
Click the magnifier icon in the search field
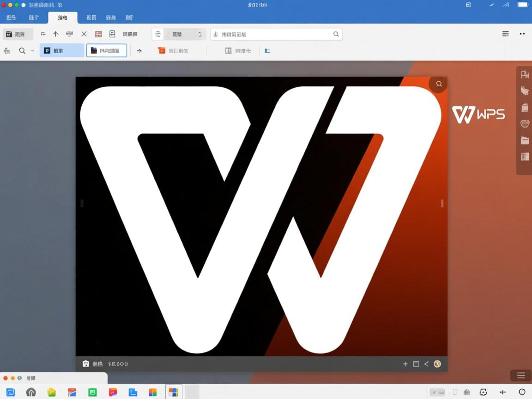(x=336, y=34)
